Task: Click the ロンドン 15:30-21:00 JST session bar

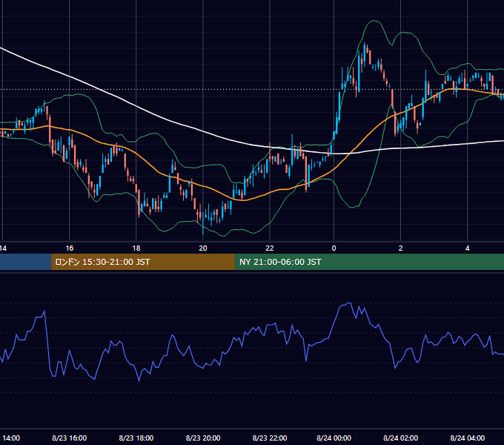Action: [143, 262]
